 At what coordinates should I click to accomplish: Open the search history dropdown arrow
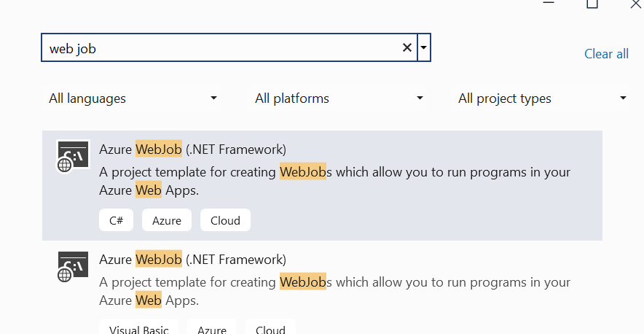[423, 47]
